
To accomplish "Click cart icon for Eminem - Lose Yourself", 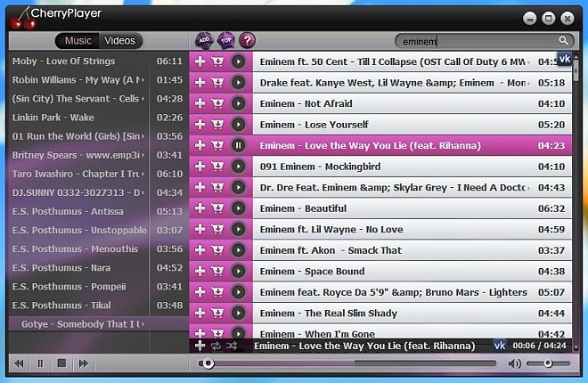I will click(217, 125).
